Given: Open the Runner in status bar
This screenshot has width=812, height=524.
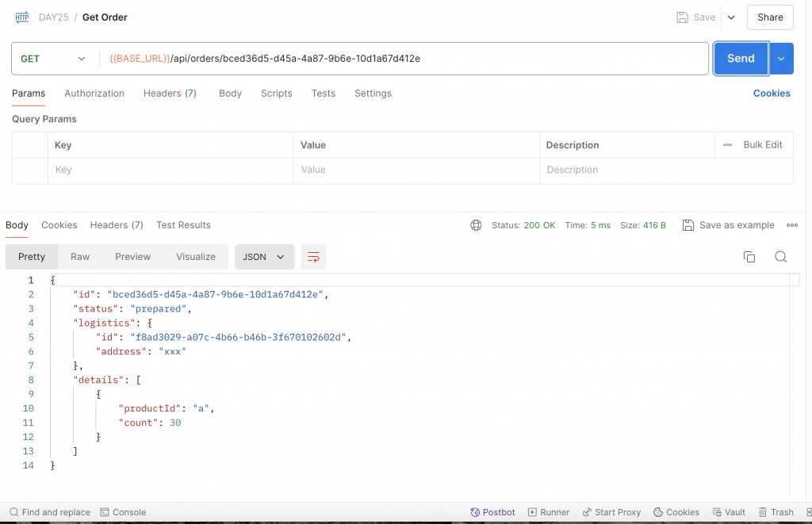Looking at the screenshot, I should click(549, 512).
